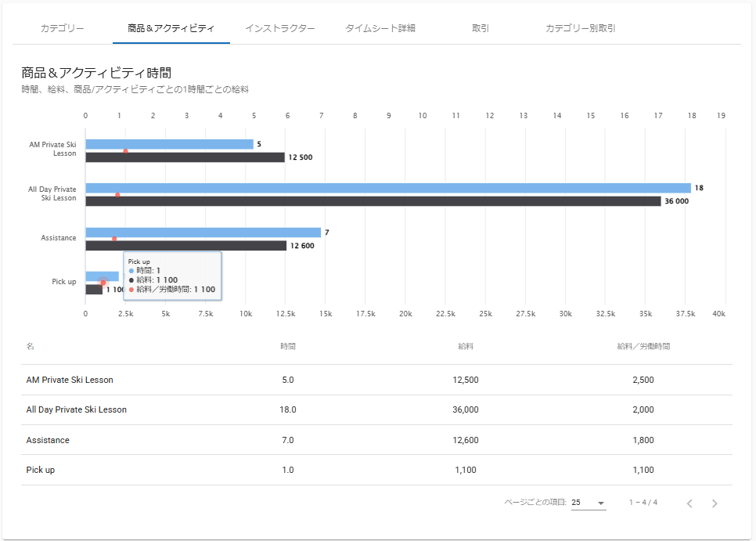This screenshot has width=756, height=541.
Task: Click the 給料／労働時間: 1 100 tooltip line
Action: click(x=171, y=290)
